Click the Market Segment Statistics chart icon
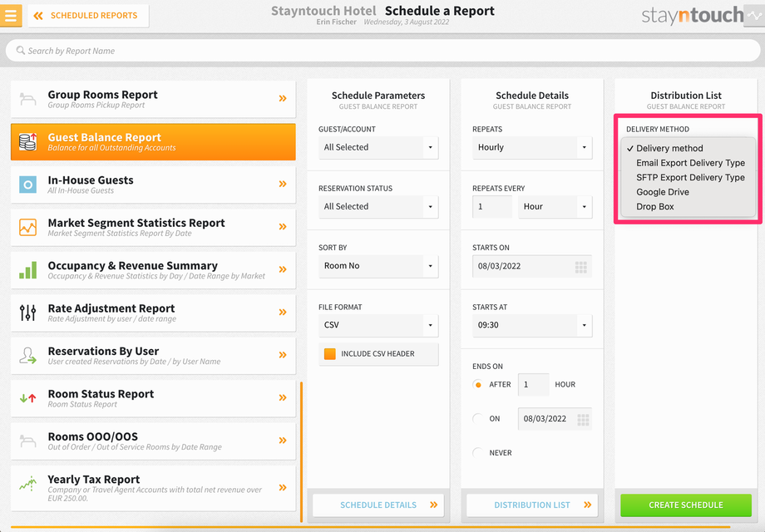This screenshot has height=532, width=765. [x=27, y=227]
